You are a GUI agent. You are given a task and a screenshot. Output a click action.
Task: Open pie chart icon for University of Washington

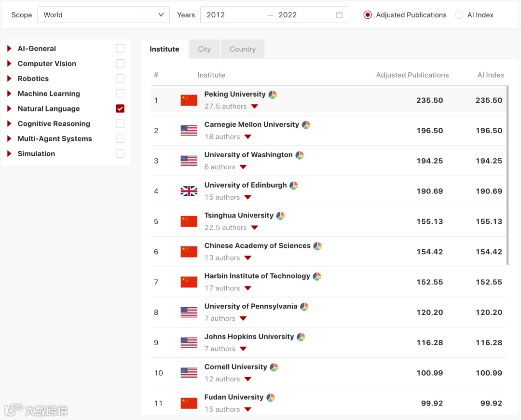point(300,155)
